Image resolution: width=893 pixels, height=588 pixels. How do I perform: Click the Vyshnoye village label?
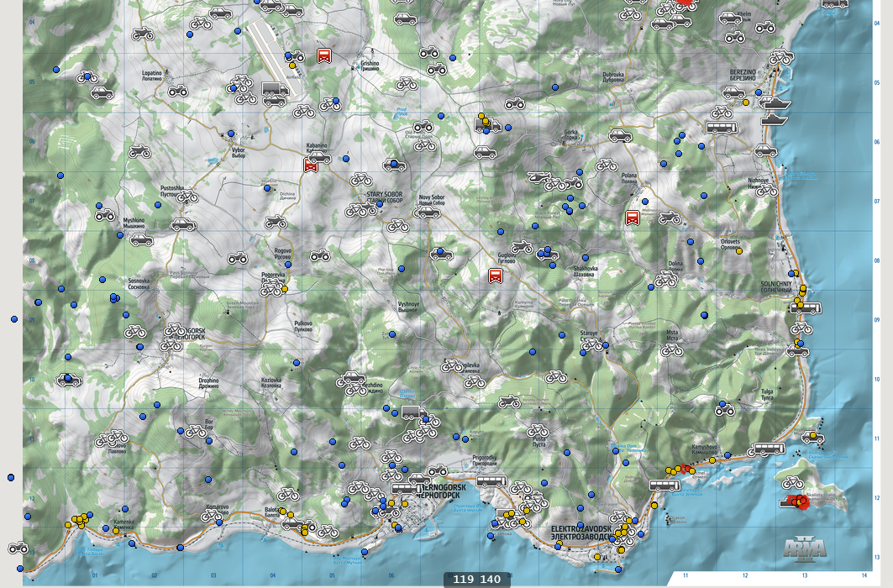click(x=407, y=307)
